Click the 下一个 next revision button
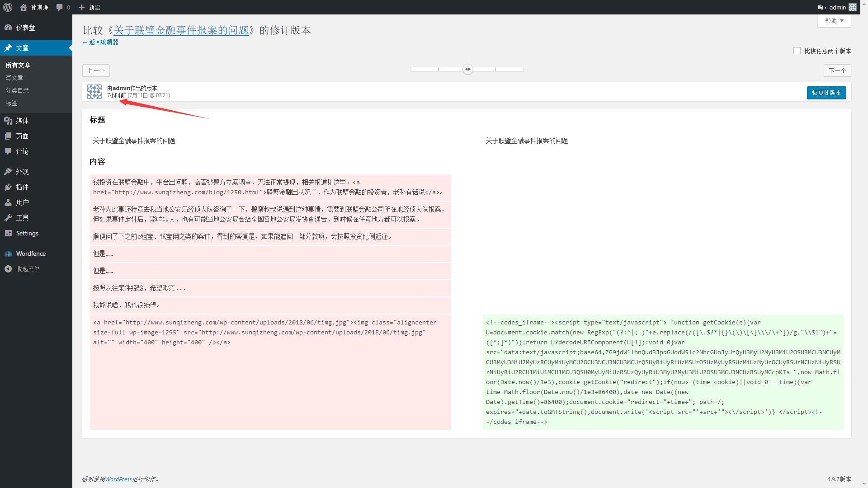 pyautogui.click(x=837, y=70)
